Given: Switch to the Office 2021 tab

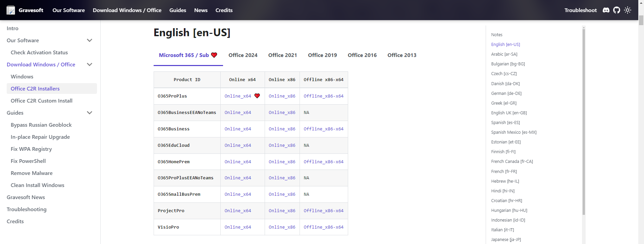Looking at the screenshot, I should point(282,55).
